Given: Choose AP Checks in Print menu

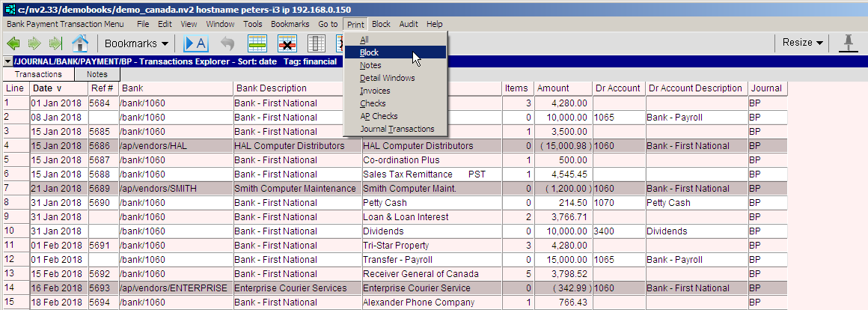Looking at the screenshot, I should (x=379, y=116).
